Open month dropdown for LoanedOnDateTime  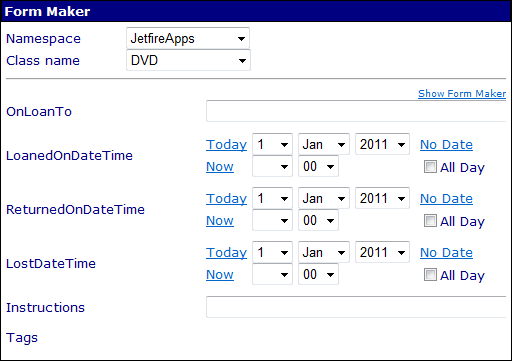[324, 144]
